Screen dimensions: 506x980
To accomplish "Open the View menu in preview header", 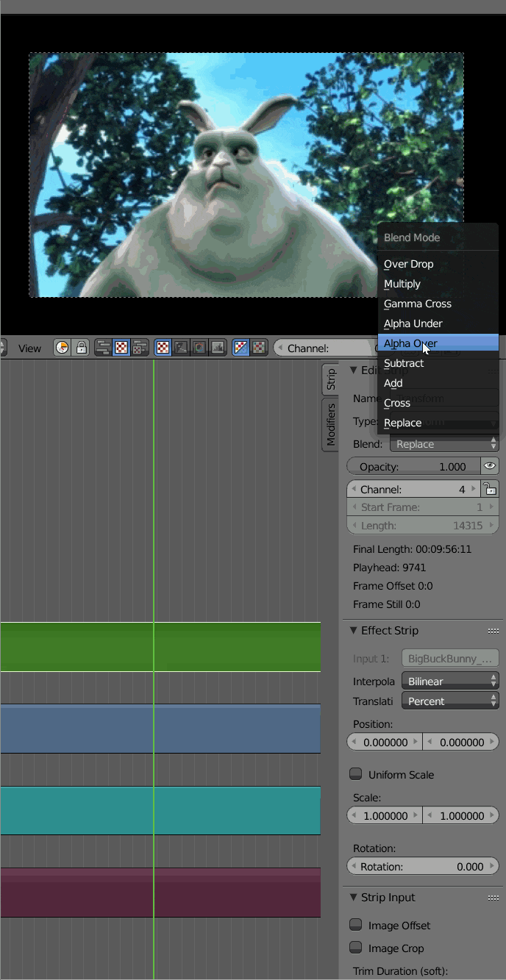I will click(30, 348).
